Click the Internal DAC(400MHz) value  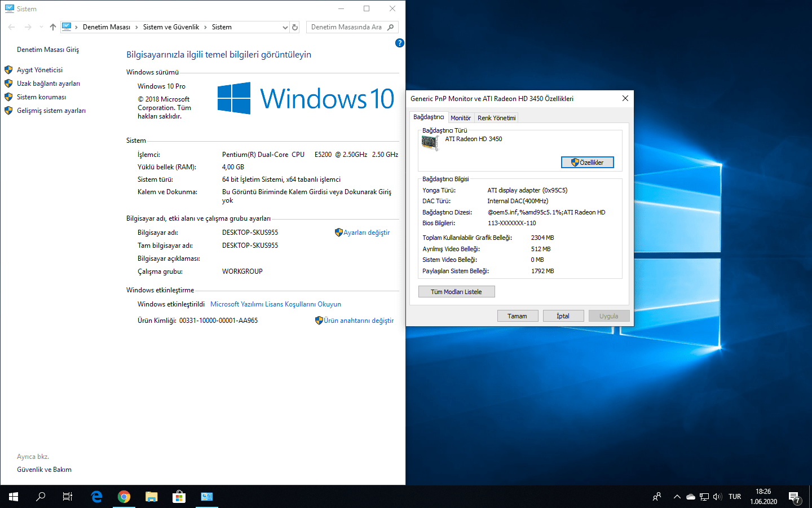click(x=518, y=201)
